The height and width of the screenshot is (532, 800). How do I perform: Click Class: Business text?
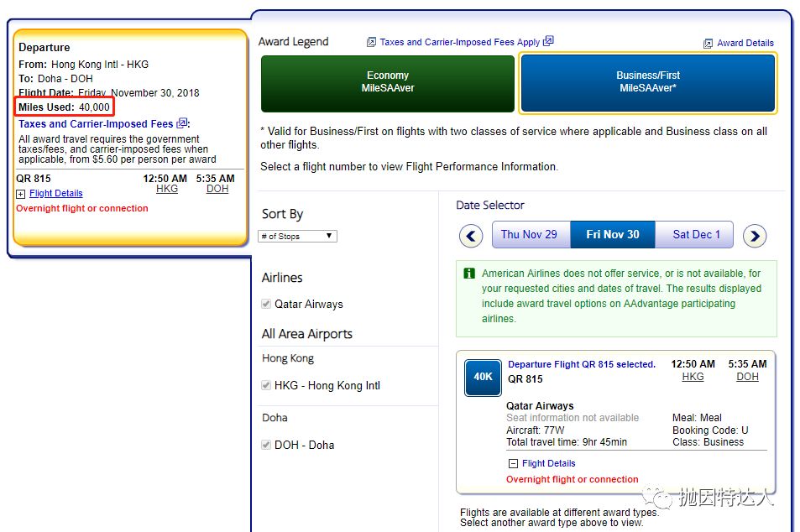click(x=708, y=442)
